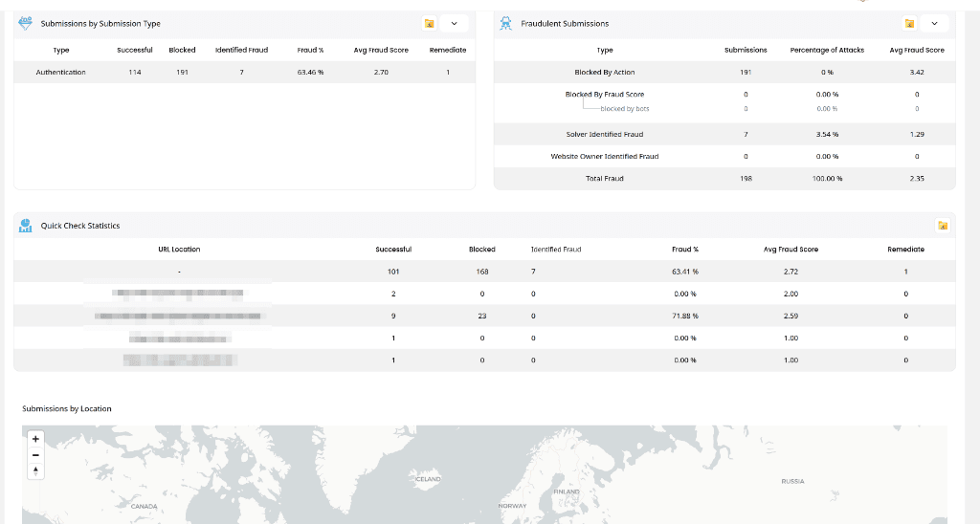
Task: Click the CANADA label on the map
Action: [x=144, y=506]
